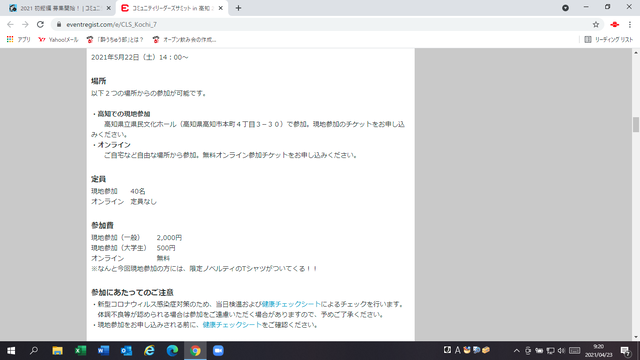
Task: Click the touch keyboard tray icon
Action: click(574, 351)
